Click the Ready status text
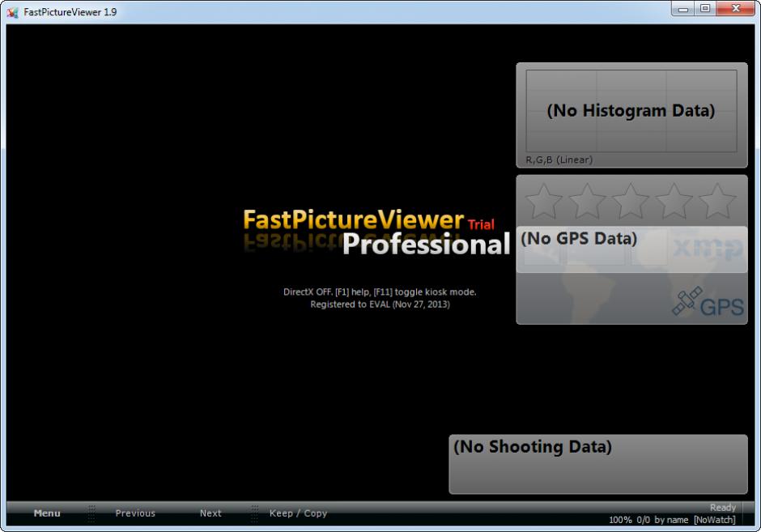 [x=723, y=507]
